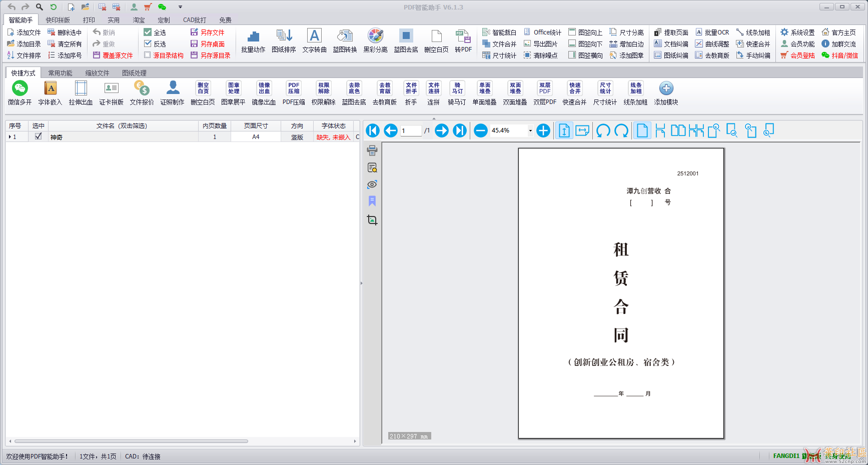Click the 添加模块 plus icon
The height and width of the screenshot is (465, 868).
tap(666, 89)
